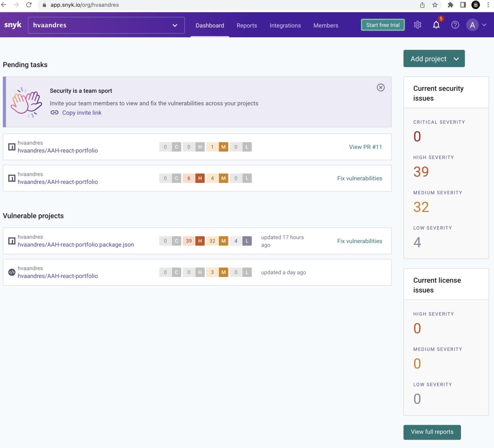Click Current security issues heading
The height and width of the screenshot is (448, 494).
pos(438,93)
